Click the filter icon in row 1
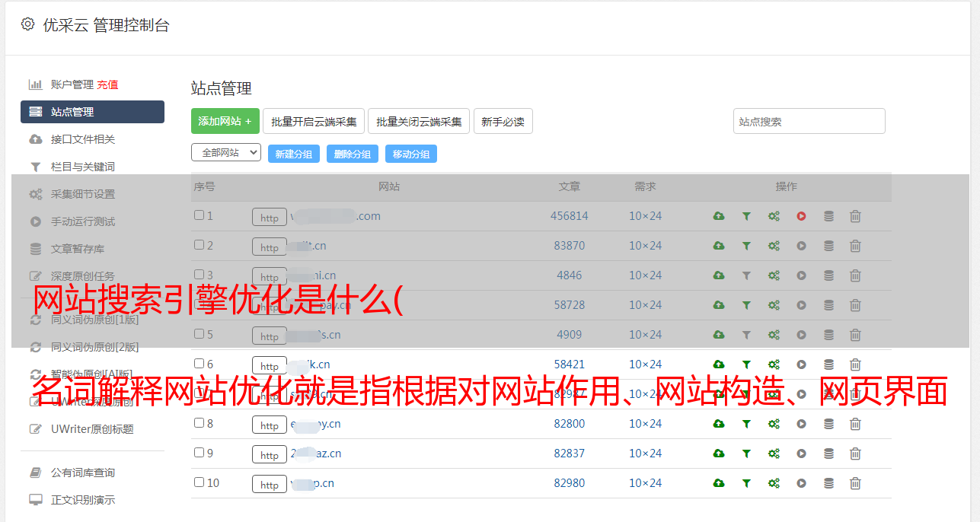Image resolution: width=980 pixels, height=522 pixels. coord(746,216)
